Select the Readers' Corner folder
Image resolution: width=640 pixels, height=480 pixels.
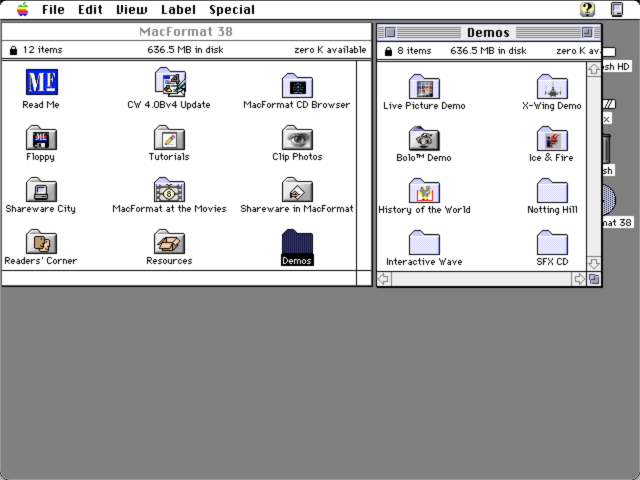(41, 241)
